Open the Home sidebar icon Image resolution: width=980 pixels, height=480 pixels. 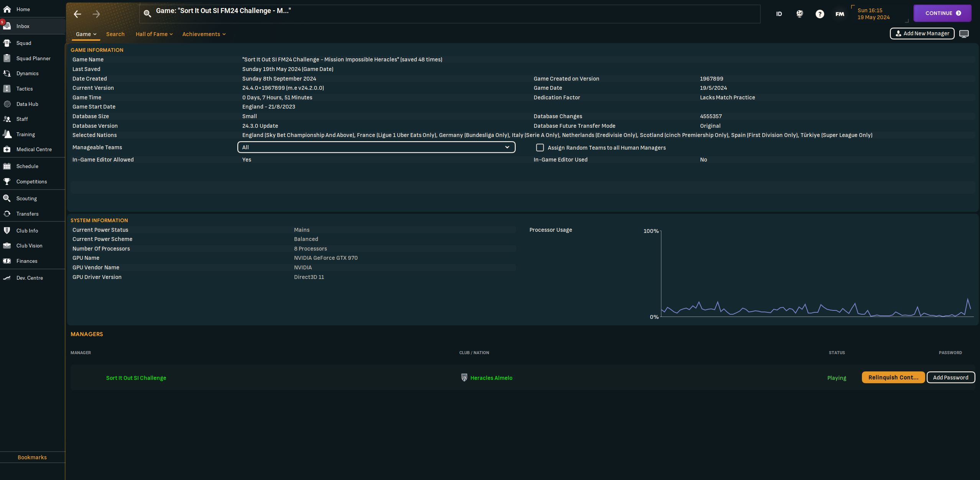point(7,9)
